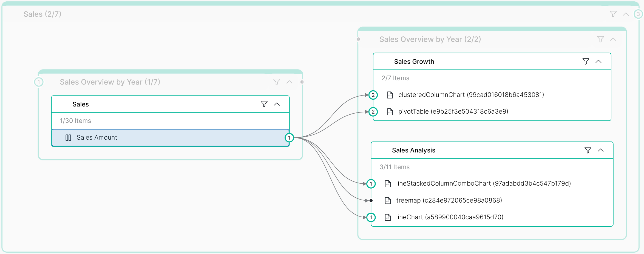644x254 pixels.
Task: Toggle the "2" badge beside pivotTable
Action: point(373,112)
